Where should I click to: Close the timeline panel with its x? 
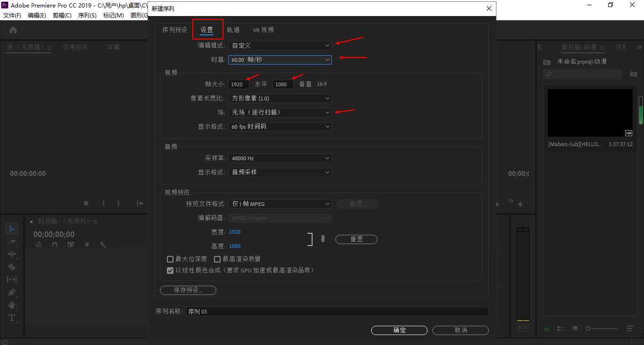tap(32, 222)
